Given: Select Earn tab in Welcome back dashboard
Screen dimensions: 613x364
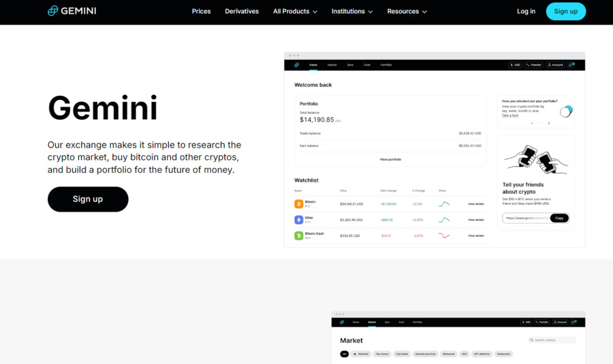Looking at the screenshot, I should click(350, 65).
